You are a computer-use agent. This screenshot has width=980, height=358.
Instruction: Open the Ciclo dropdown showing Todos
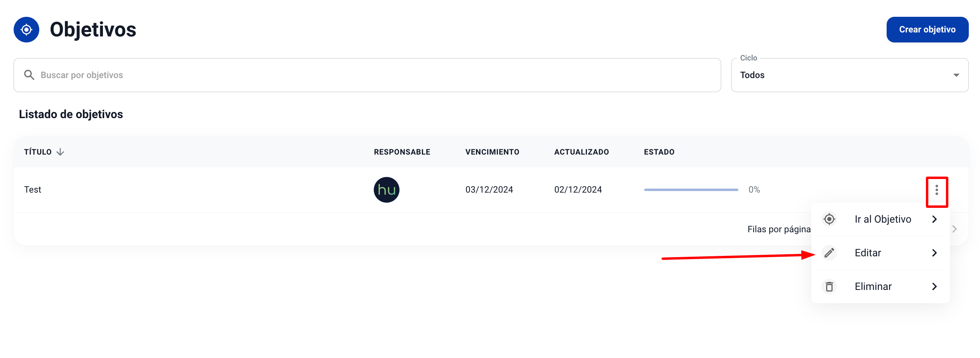pos(849,75)
